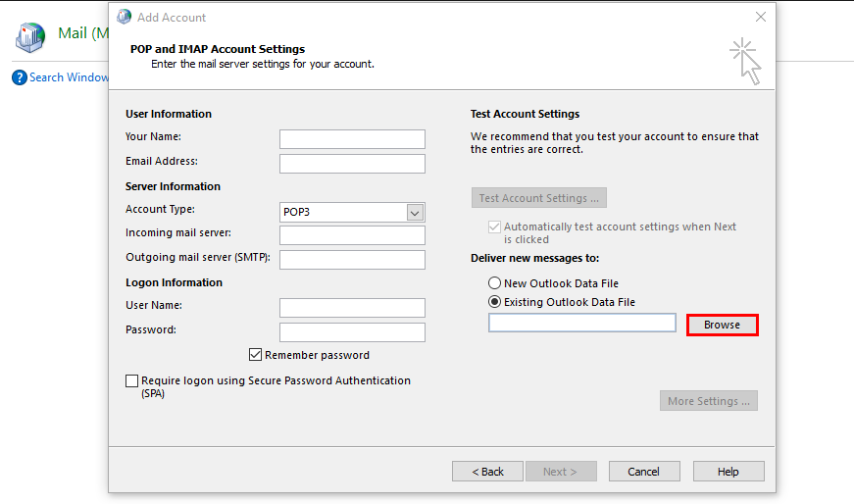Screen dimensions: 854x504
Task: Click the Incoming mail server field
Action: (352, 235)
